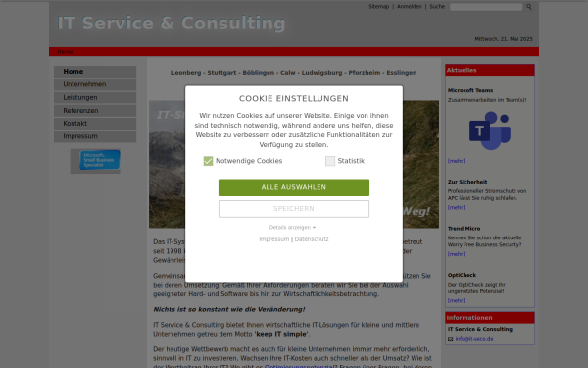Click the search input field
The width and height of the screenshot is (588, 368).
(x=486, y=7)
